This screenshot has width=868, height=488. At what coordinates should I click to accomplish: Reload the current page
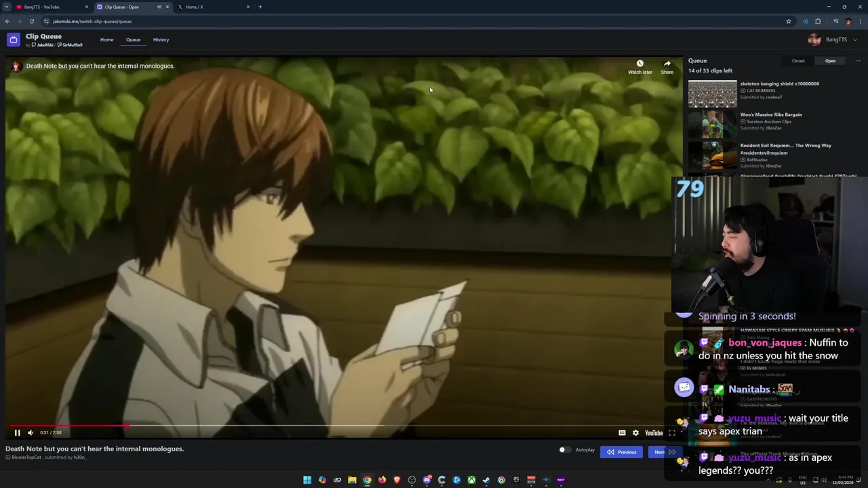tap(31, 21)
